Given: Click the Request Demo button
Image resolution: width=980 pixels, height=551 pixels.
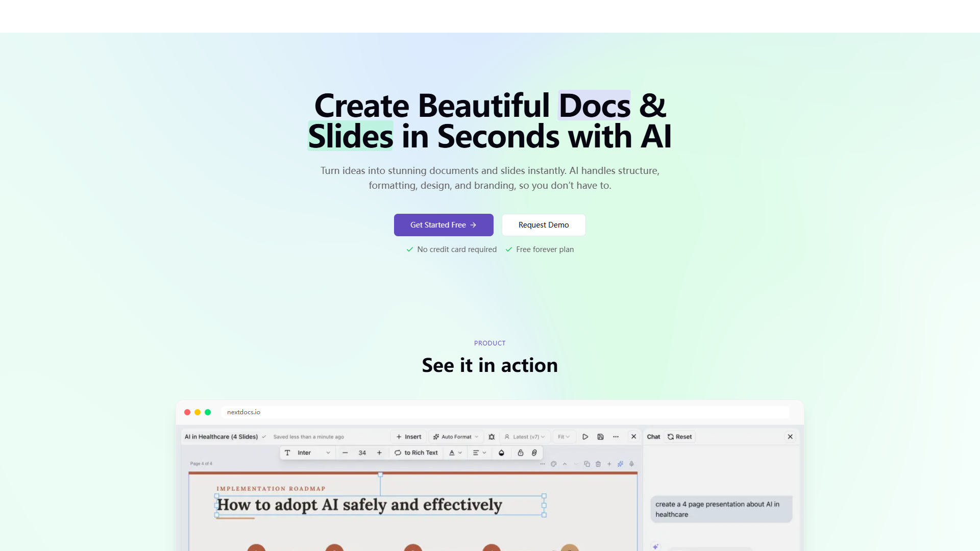Looking at the screenshot, I should pos(544,225).
